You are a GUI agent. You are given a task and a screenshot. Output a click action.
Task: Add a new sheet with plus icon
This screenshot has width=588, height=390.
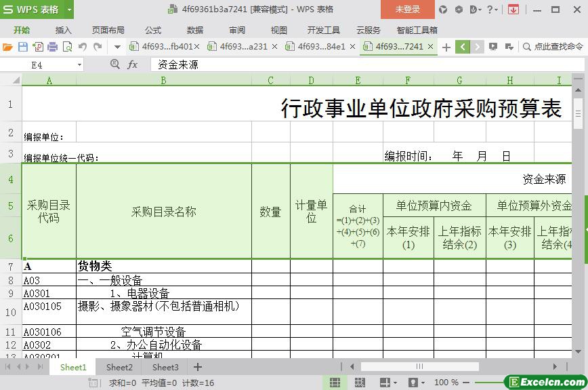pos(198,367)
